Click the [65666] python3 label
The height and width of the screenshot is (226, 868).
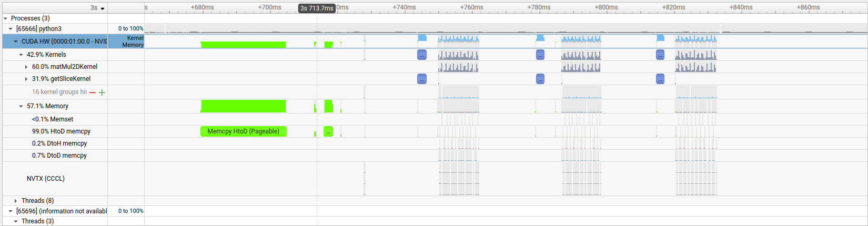point(39,29)
